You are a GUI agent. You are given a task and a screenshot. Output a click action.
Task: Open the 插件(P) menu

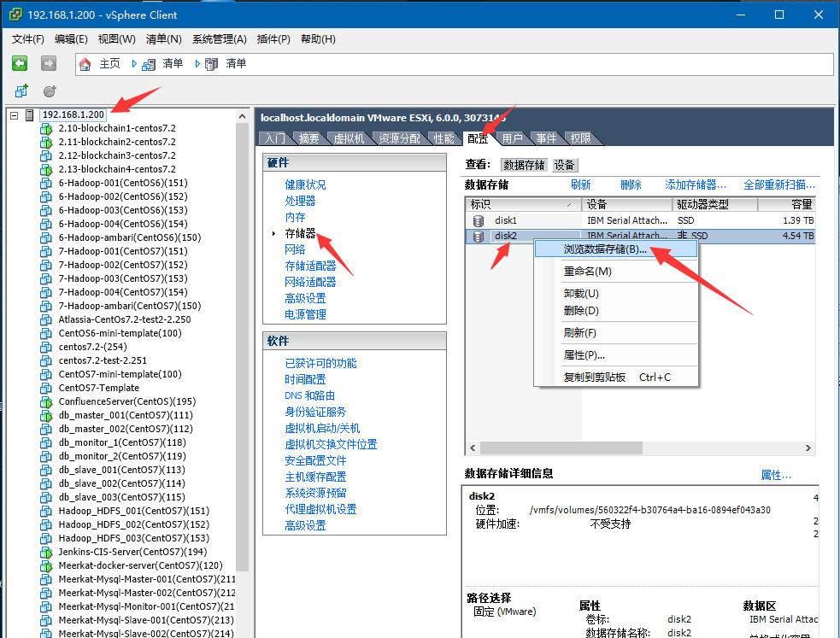[273, 39]
